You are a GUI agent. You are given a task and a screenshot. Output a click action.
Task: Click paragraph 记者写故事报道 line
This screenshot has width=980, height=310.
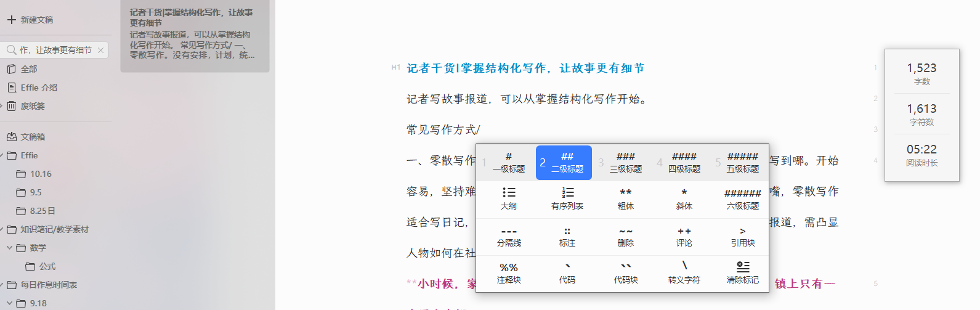click(527, 99)
